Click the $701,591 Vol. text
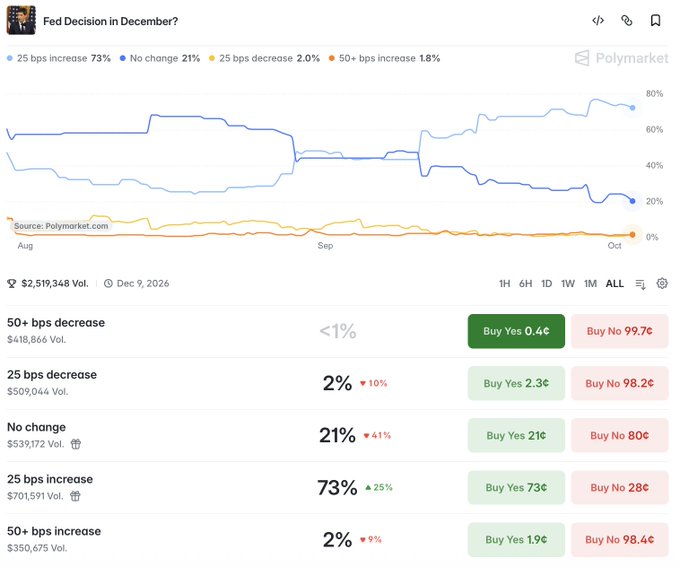 coord(35,496)
